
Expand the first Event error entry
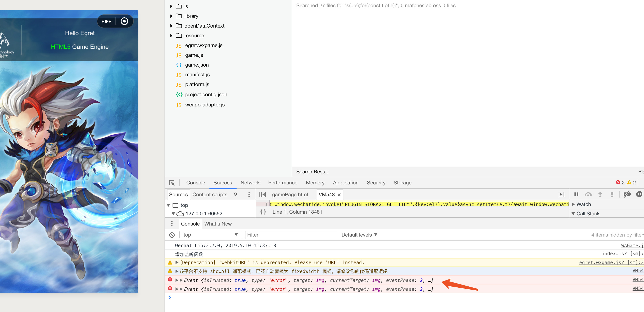177,280
